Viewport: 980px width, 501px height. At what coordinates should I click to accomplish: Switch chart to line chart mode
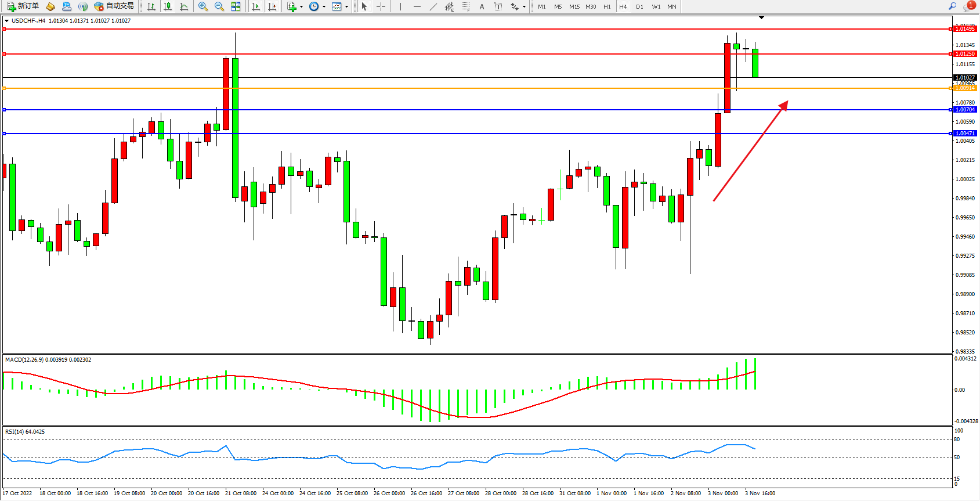pos(184,6)
